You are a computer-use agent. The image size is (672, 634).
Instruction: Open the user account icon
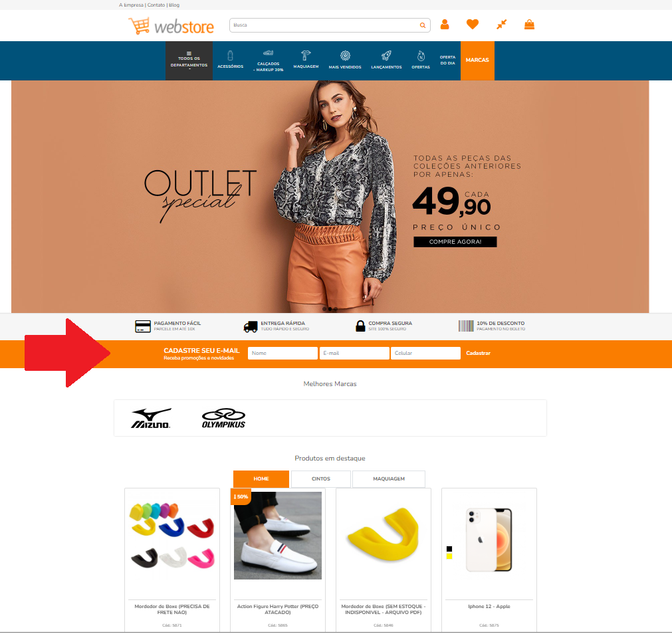click(445, 25)
